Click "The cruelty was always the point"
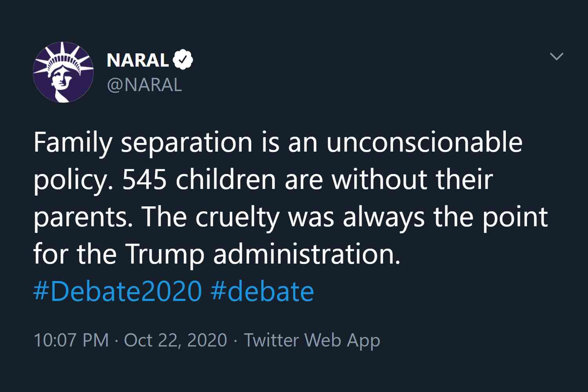Image resolution: width=588 pixels, height=392 pixels. (345, 217)
